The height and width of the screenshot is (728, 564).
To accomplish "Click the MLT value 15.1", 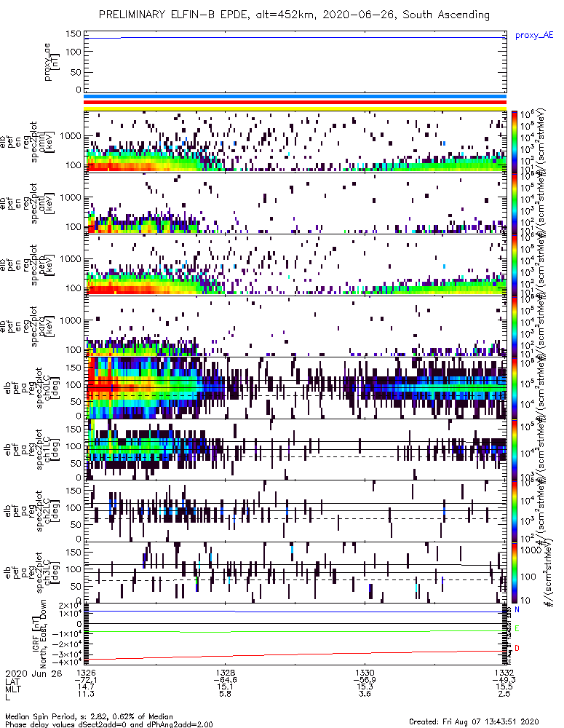I will pyautogui.click(x=225, y=687).
